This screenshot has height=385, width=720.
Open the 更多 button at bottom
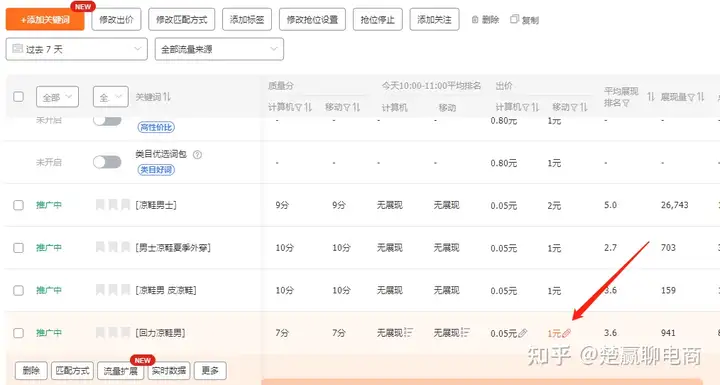[x=210, y=370]
